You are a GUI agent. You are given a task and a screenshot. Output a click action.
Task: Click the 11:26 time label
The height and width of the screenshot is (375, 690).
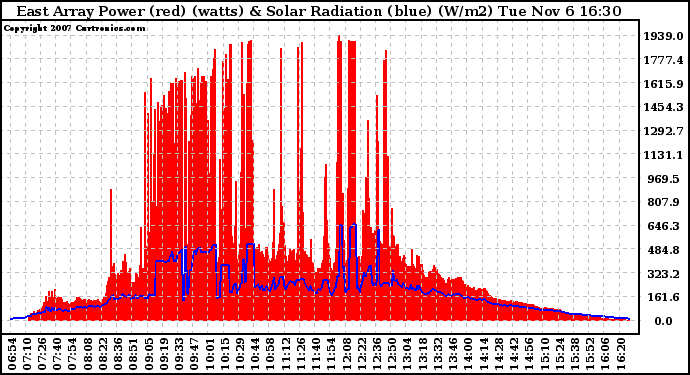[301, 354]
